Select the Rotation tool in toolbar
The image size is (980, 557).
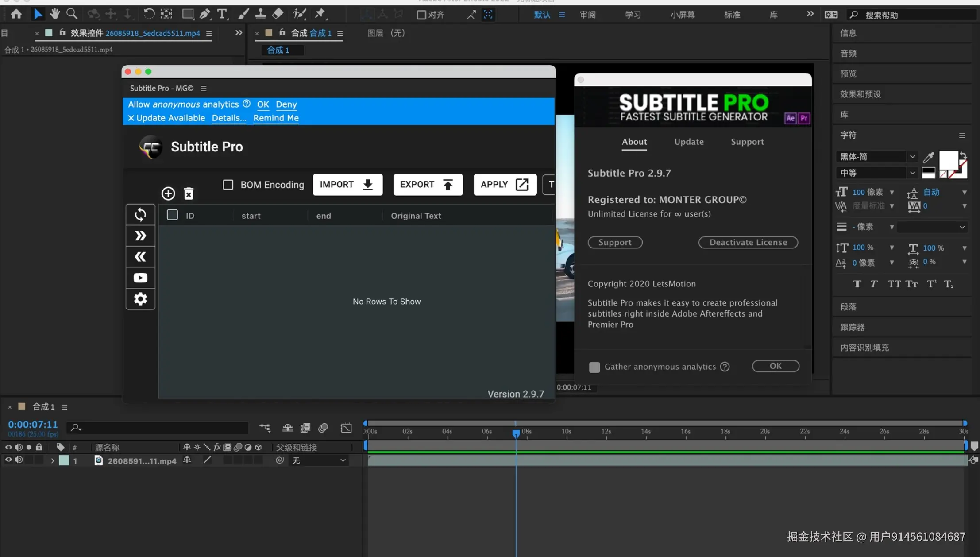tap(149, 14)
